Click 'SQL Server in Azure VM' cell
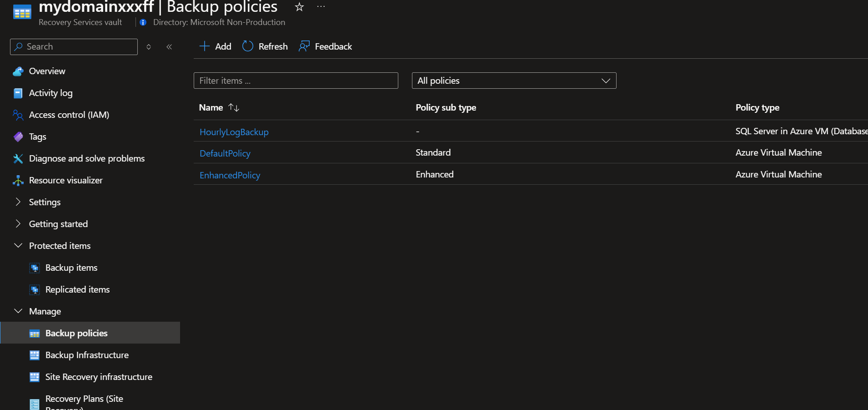 [x=802, y=131]
